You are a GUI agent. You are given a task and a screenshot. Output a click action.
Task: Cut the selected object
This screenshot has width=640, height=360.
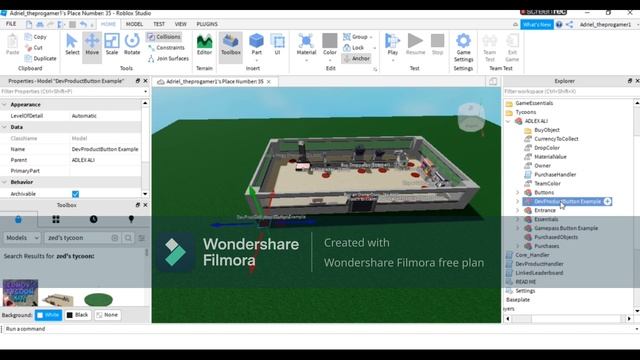(34, 48)
